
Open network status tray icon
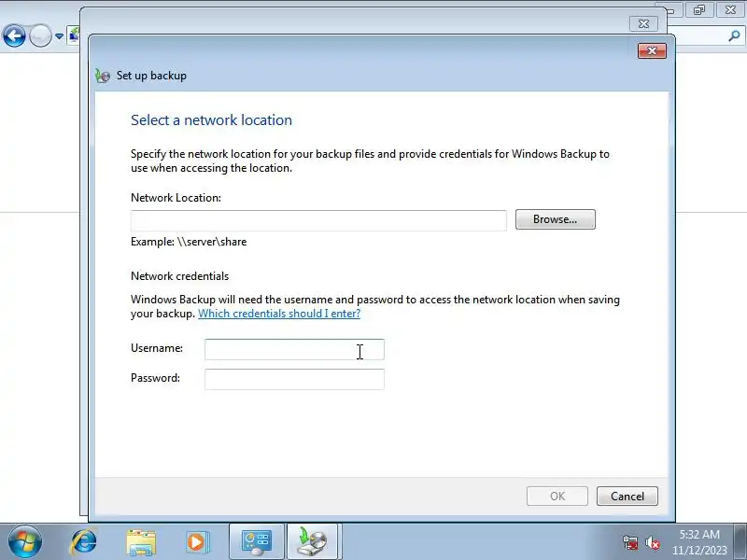pos(630,542)
